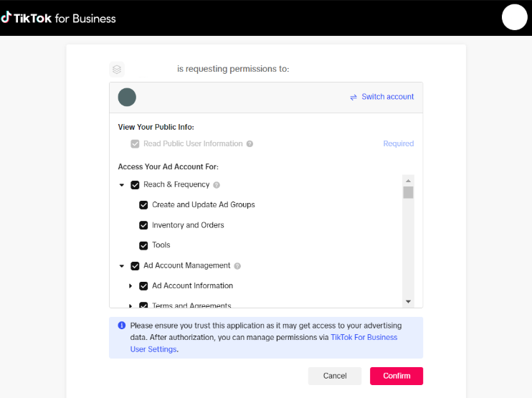Expand the Terms and Agreements item
Image resolution: width=532 pixels, height=398 pixels.
coord(130,305)
